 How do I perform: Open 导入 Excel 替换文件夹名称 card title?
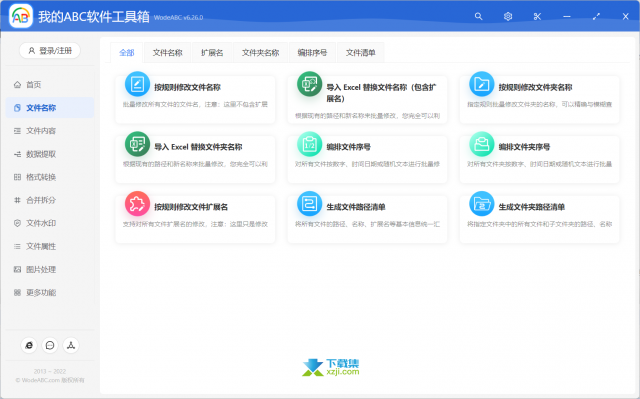tap(198, 147)
